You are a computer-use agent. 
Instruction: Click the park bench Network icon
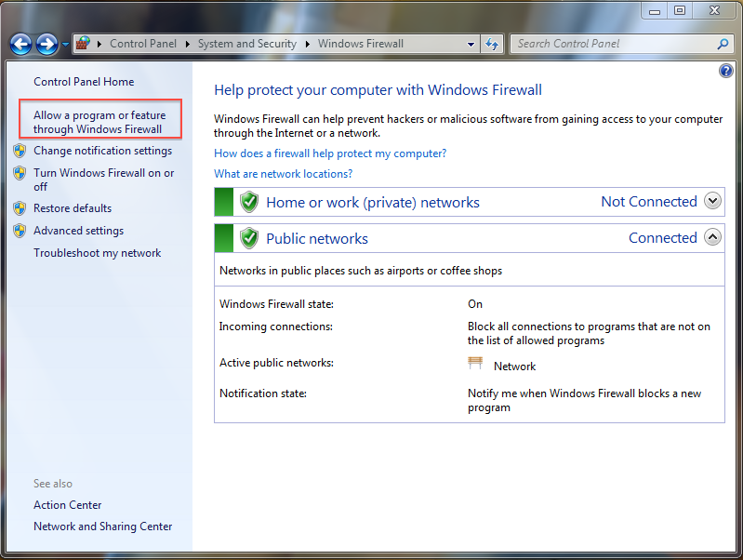pos(475,363)
